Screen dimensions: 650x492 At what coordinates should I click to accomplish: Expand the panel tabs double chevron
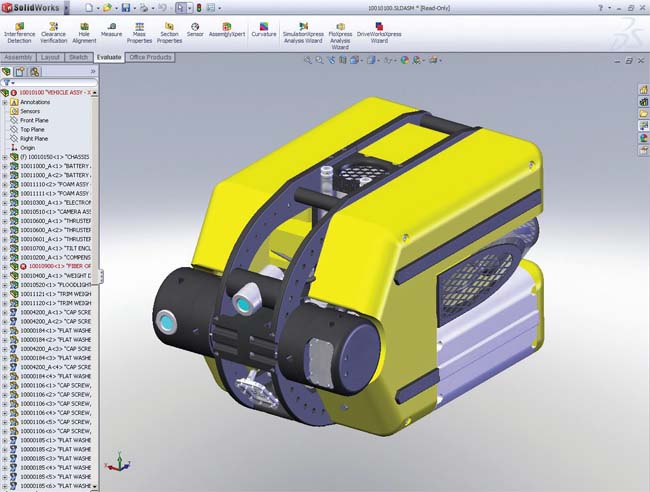[92, 72]
